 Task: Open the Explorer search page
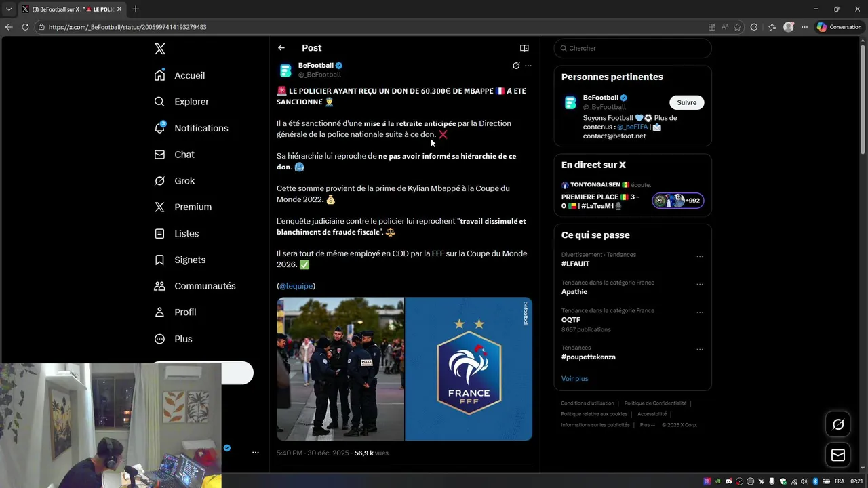point(182,102)
